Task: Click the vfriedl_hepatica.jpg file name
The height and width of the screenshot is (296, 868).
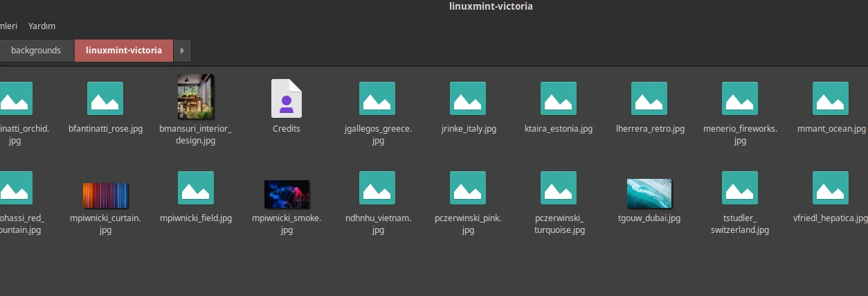Action: (830, 218)
